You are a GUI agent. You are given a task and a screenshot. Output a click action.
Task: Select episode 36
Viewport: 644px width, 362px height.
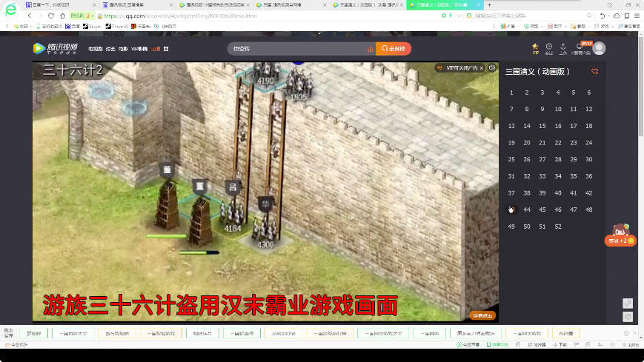(x=589, y=176)
